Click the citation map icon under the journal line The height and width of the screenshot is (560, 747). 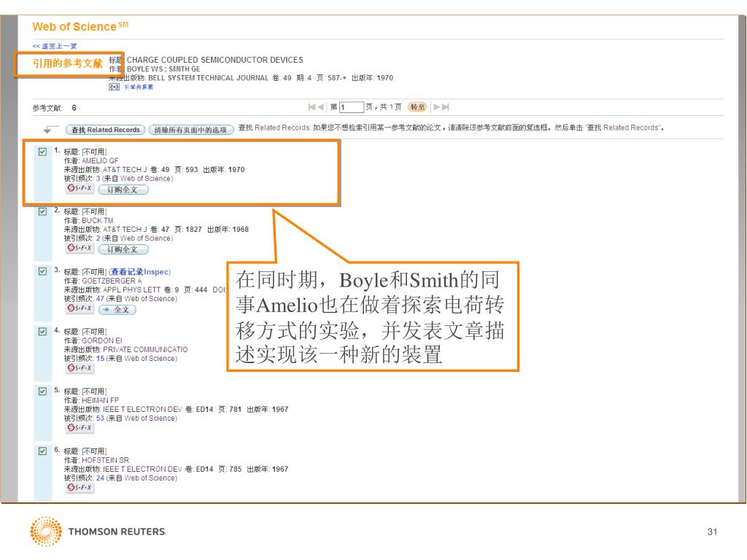tap(115, 87)
